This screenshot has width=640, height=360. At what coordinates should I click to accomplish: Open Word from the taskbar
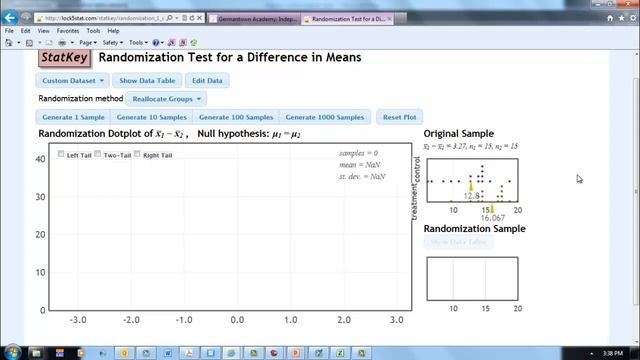tap(168, 353)
